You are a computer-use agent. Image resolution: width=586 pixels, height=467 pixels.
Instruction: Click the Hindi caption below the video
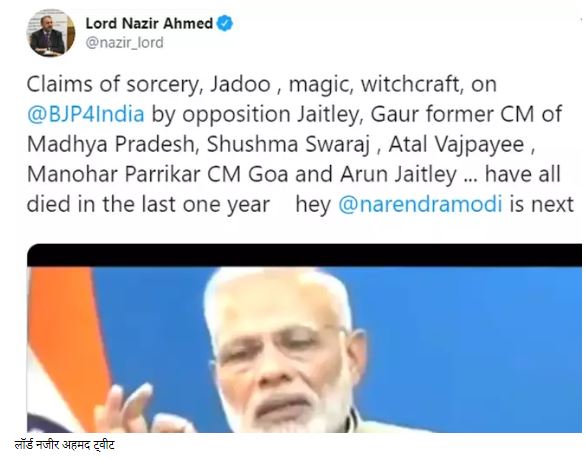click(65, 445)
